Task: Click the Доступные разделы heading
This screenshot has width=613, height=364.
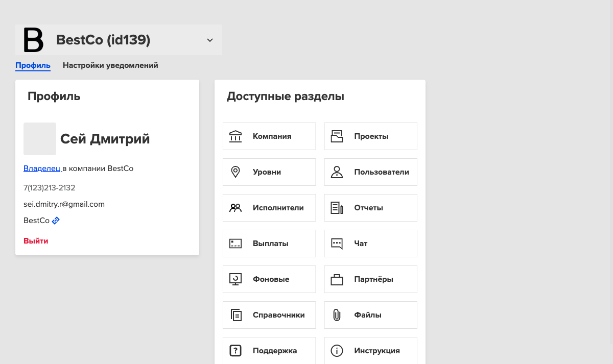Action: 286,96
